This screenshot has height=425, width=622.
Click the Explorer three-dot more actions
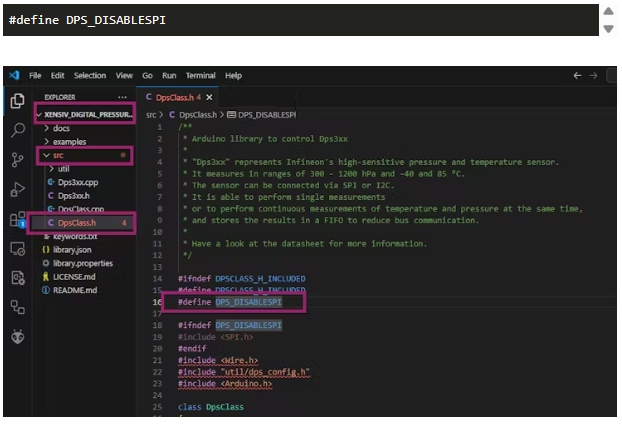[123, 97]
